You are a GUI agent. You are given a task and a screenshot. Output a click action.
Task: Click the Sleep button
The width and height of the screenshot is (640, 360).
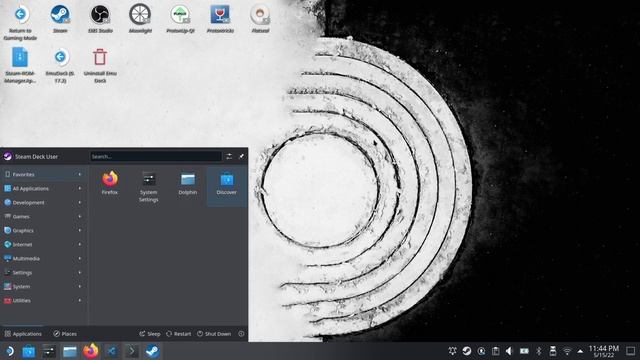point(150,334)
